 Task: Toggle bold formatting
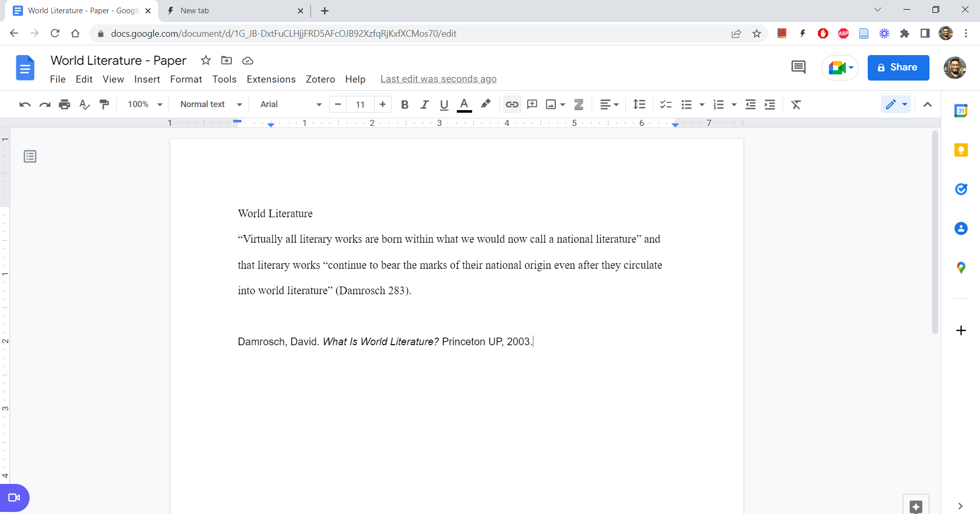(x=405, y=104)
